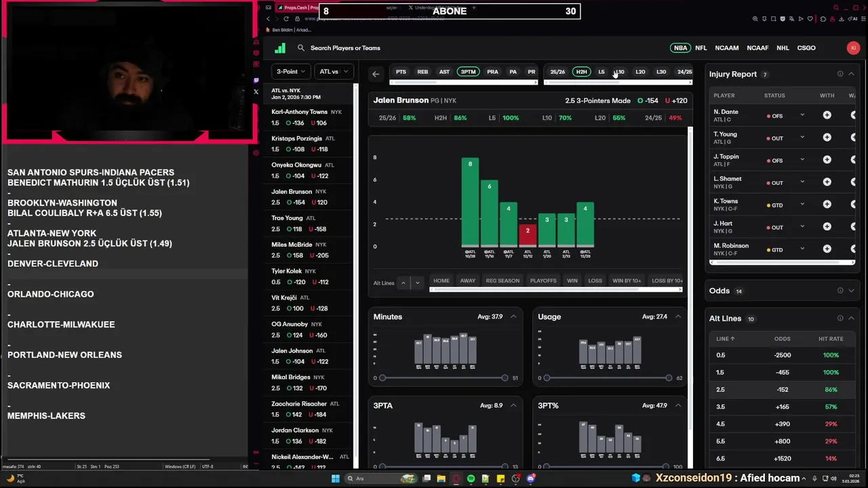Open the Injury Report info icon
868x488 pixels.
(840, 74)
